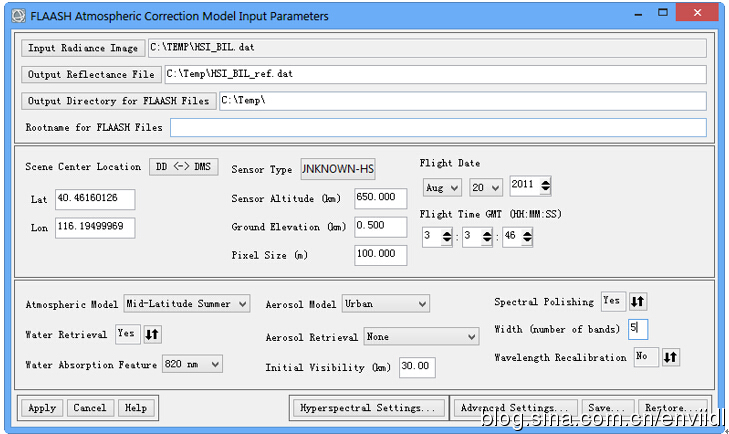Open the Flight Date month dropdown
Image resolution: width=729 pixels, height=434 pixels.
point(442,188)
